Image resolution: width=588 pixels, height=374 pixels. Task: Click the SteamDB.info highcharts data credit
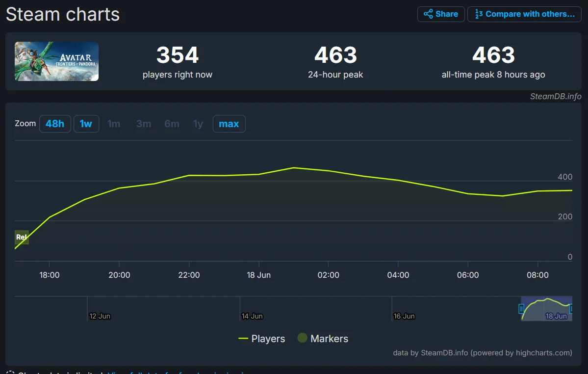(x=483, y=352)
